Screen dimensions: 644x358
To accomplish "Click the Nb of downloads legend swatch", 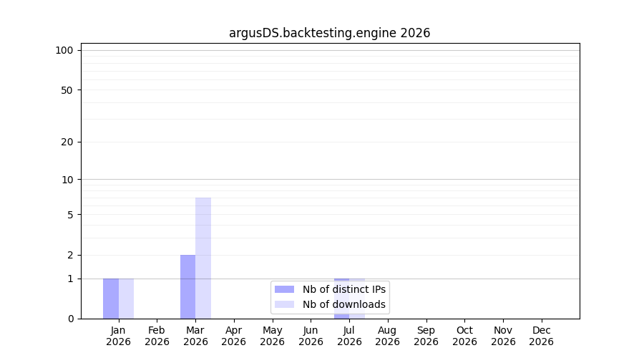I will [x=284, y=304].
